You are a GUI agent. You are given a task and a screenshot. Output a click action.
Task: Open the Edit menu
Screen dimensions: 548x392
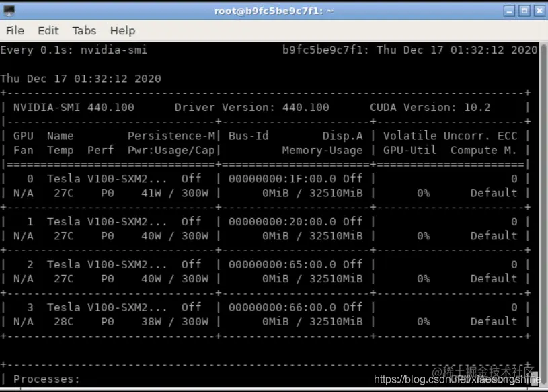click(48, 31)
